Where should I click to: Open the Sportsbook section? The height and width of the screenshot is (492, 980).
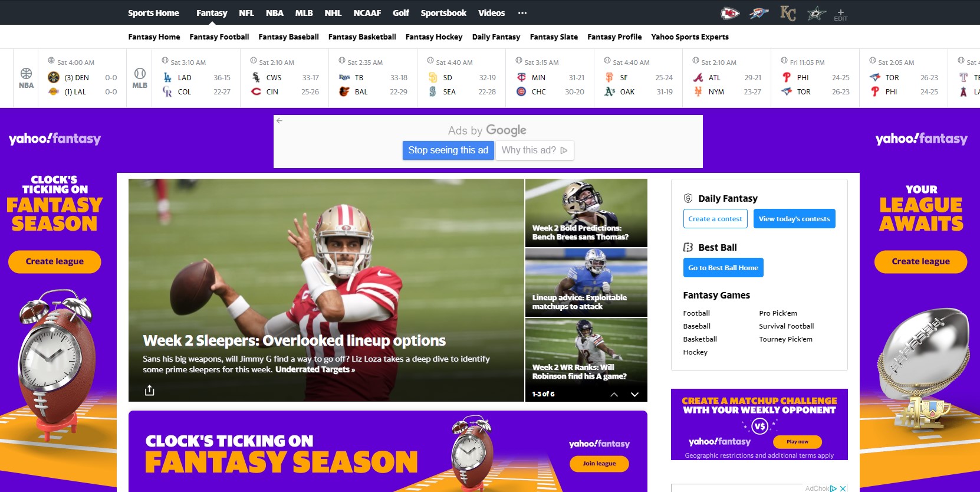click(x=443, y=12)
